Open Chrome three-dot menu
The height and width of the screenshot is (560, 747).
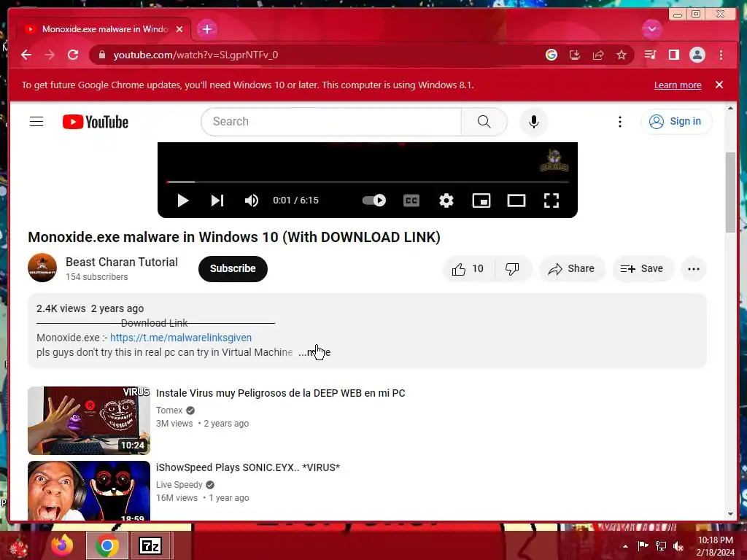[x=721, y=55]
